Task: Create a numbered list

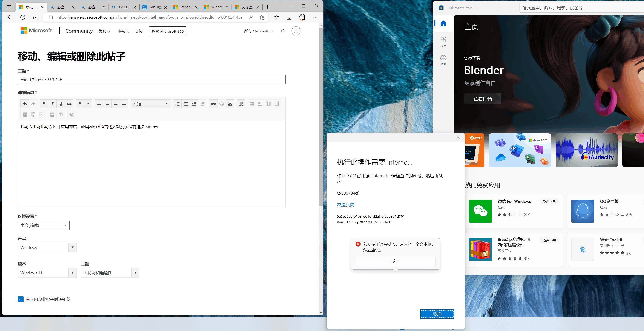Action: point(177,103)
